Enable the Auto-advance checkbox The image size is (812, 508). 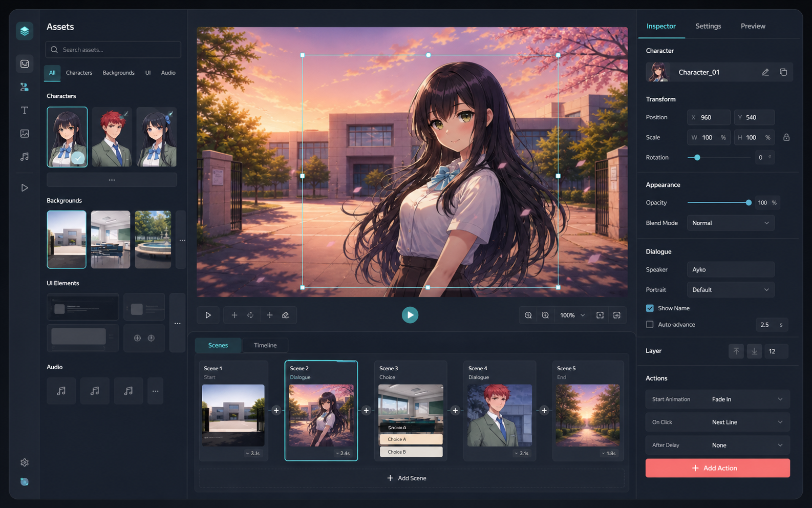[x=650, y=325]
